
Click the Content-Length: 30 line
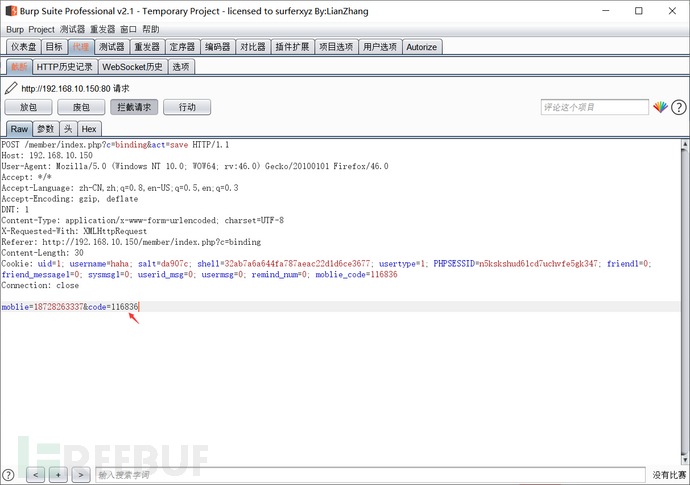pos(43,253)
